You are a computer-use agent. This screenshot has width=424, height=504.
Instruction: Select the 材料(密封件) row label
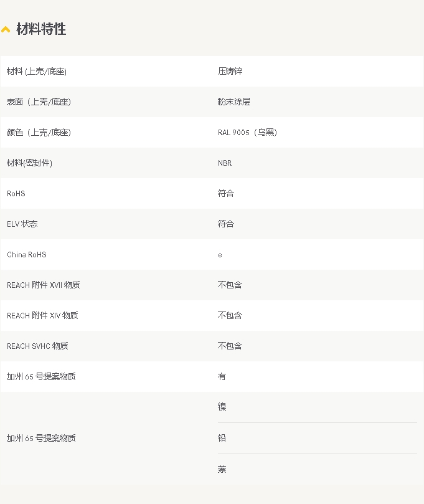(29, 163)
